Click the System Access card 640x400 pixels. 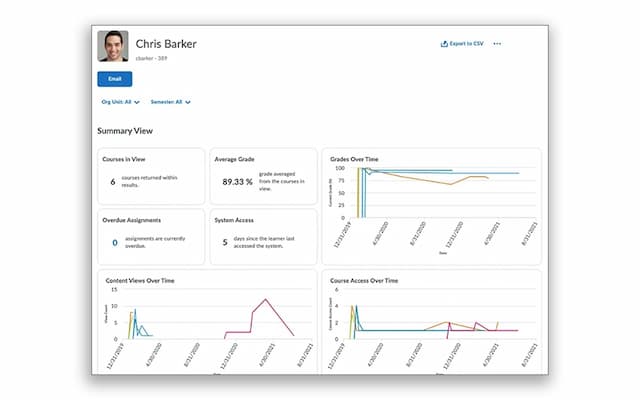262,236
